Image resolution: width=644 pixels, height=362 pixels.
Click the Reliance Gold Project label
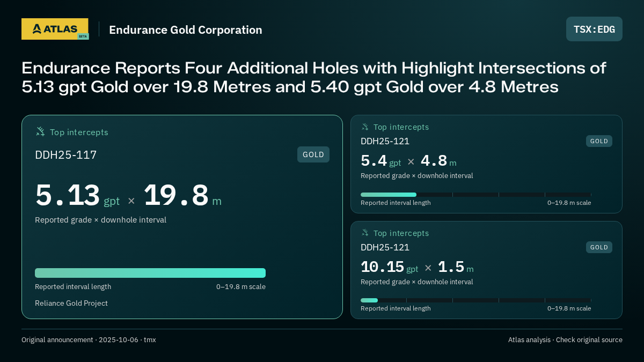[71, 303]
